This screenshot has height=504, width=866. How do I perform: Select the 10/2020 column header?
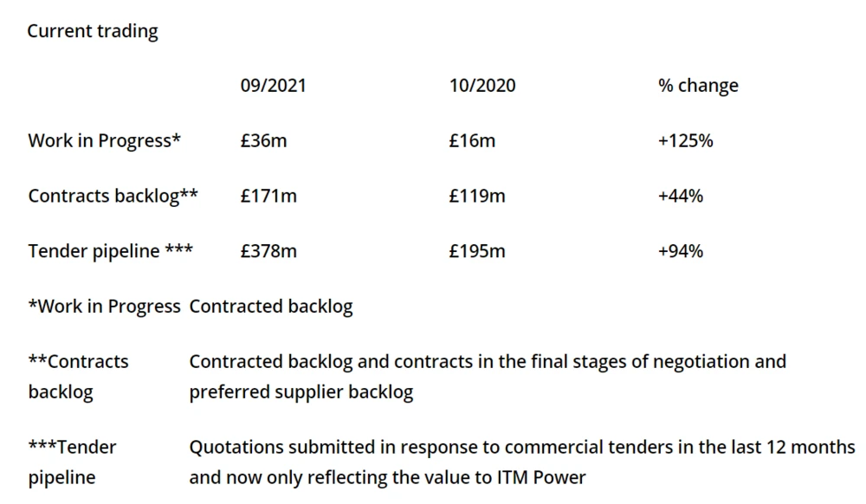(x=481, y=86)
